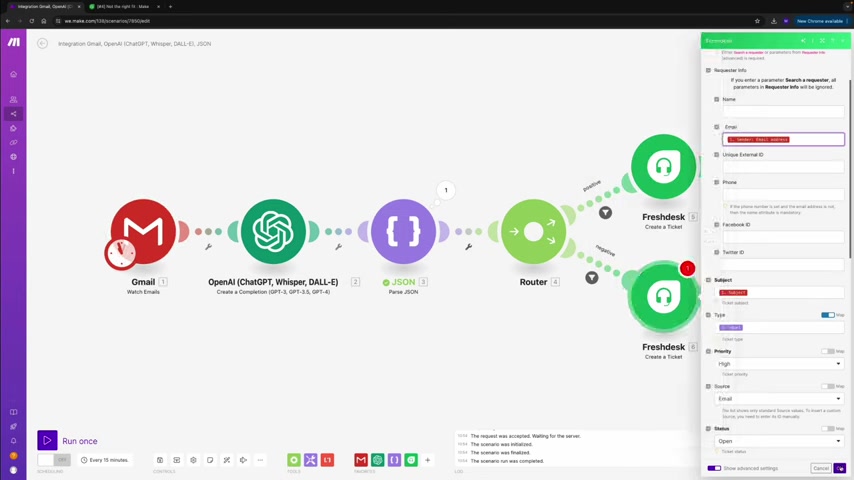Open the Templates puzzle icon in the sidebar

click(x=14, y=128)
